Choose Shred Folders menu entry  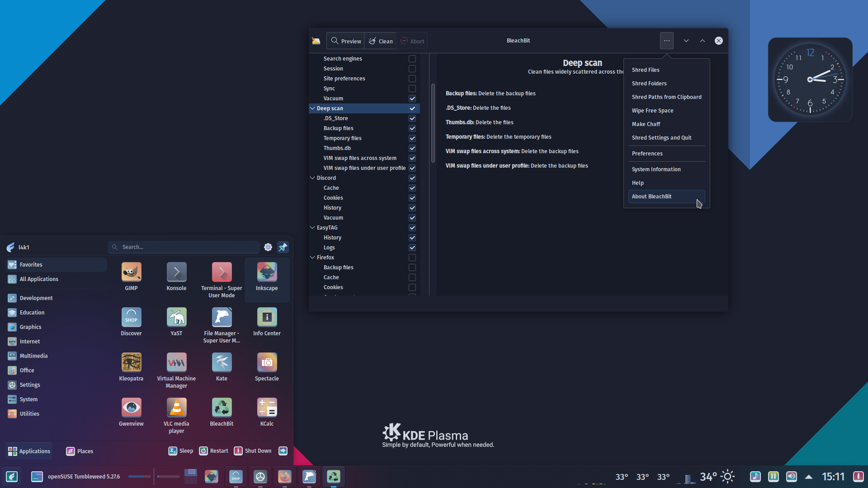[x=666, y=84]
